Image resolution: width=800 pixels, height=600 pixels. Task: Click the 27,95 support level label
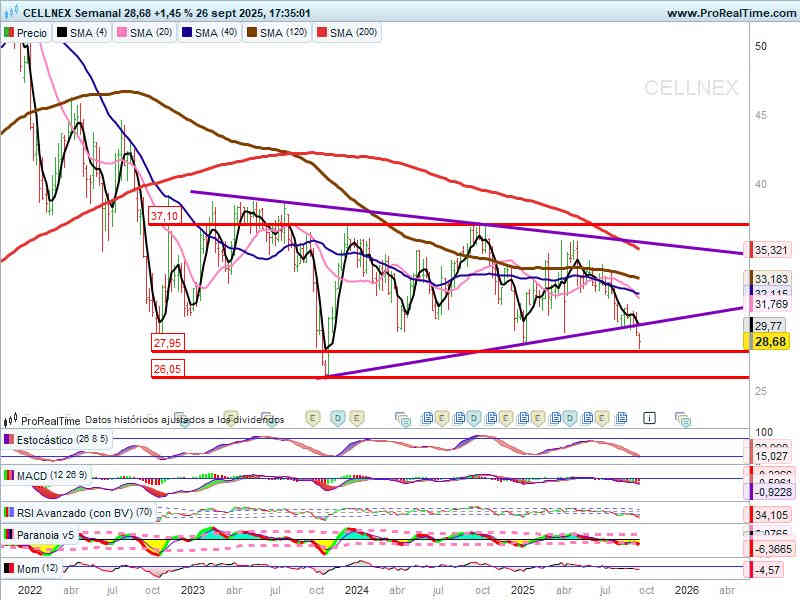[x=167, y=343]
